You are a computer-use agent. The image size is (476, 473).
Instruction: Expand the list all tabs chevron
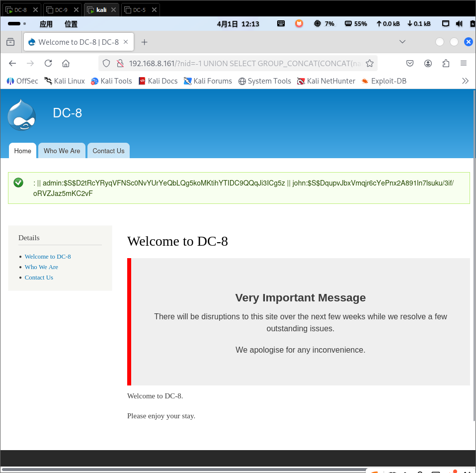(402, 42)
